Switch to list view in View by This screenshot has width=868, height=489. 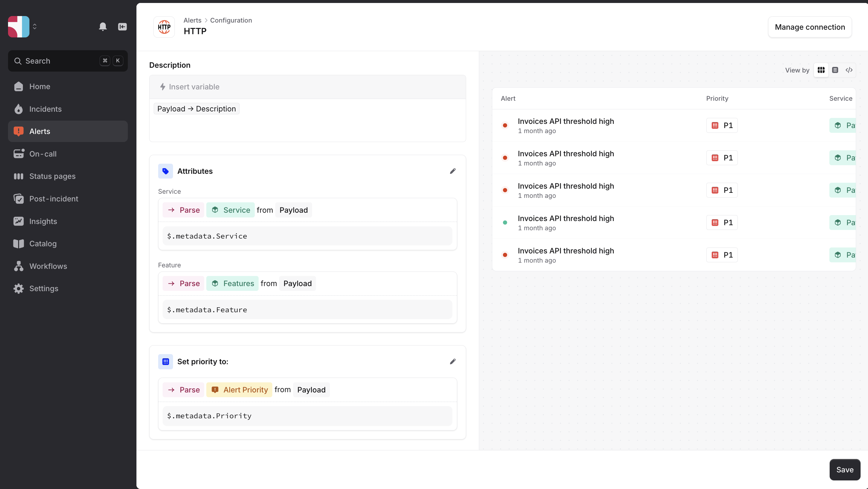(835, 70)
